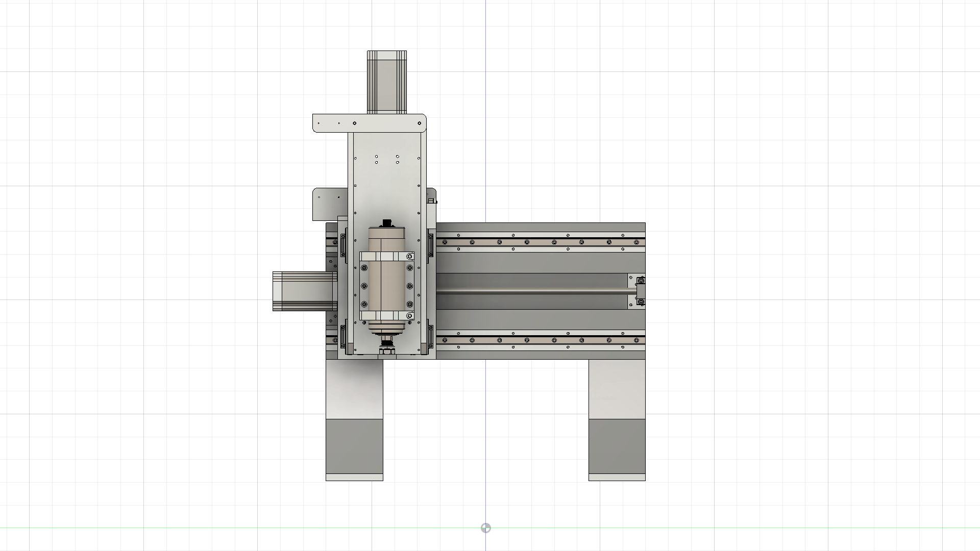980x551 pixels.
Task: Select the lower linear guide rail
Action: [541, 340]
